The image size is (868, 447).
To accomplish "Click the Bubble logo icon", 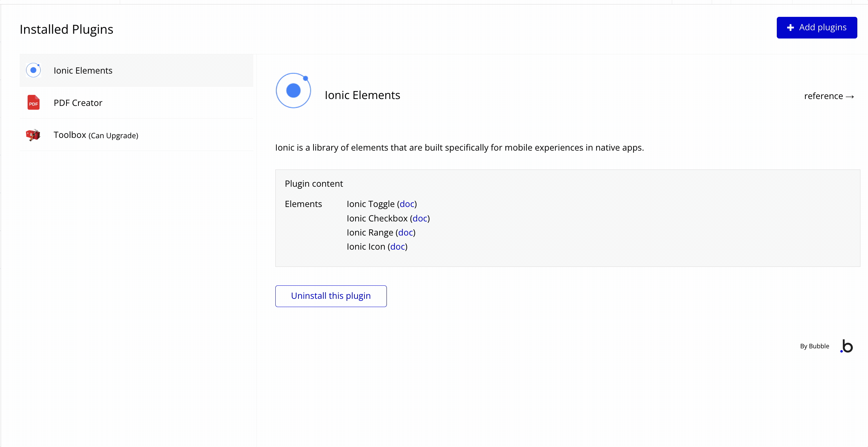I will [847, 346].
